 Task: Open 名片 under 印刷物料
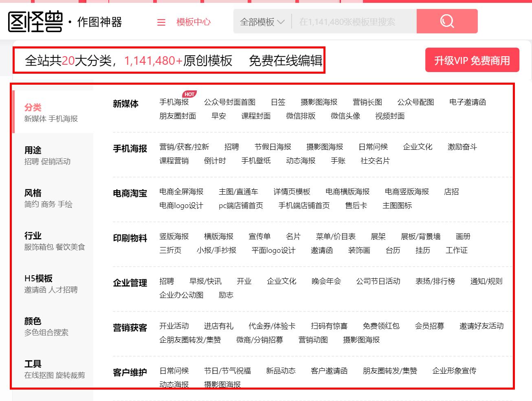click(x=293, y=237)
